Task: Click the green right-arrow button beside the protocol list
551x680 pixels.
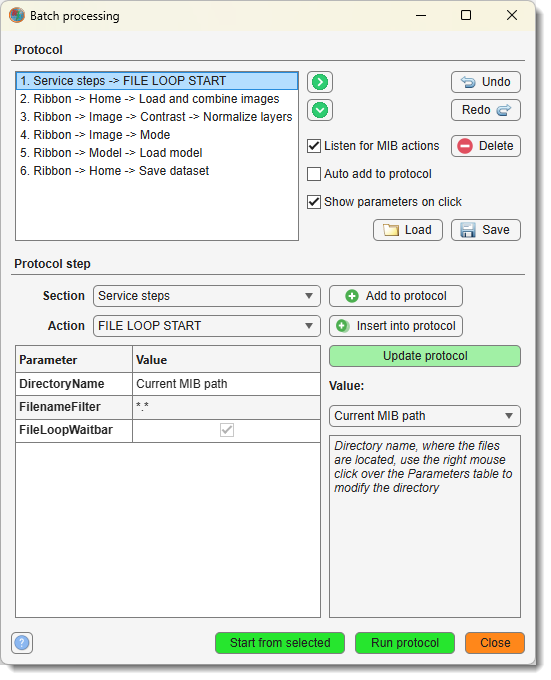Action: (x=320, y=82)
